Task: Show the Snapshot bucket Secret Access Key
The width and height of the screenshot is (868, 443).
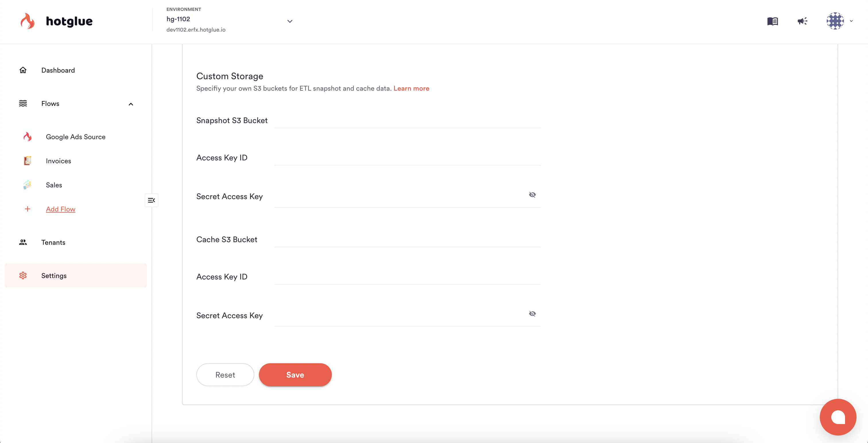Action: (x=532, y=195)
